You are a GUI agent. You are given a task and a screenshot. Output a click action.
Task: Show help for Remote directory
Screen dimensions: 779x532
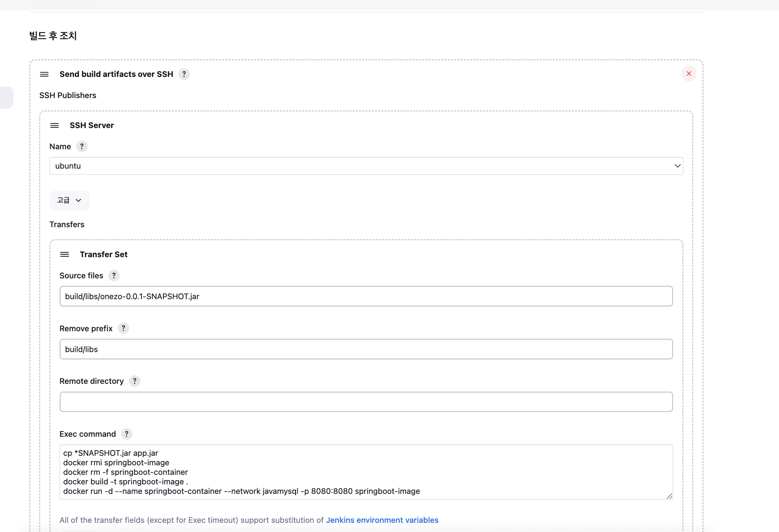pyautogui.click(x=135, y=381)
